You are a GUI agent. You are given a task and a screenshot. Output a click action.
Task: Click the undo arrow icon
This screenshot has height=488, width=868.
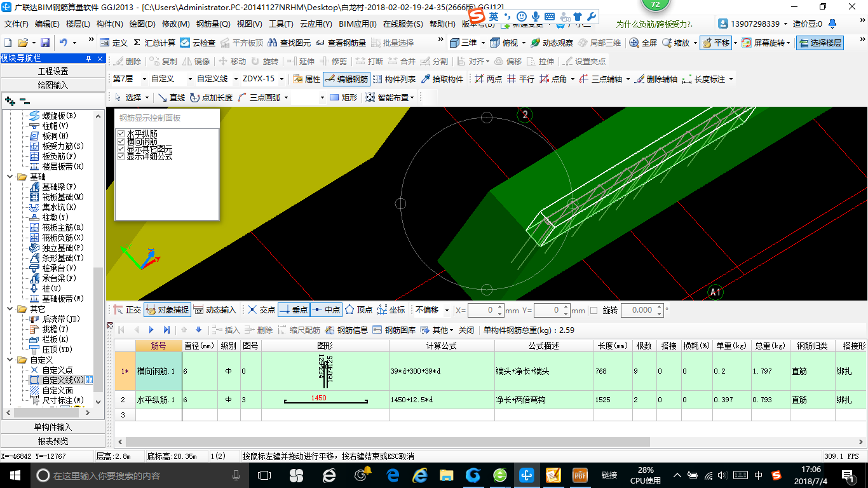tap(64, 43)
